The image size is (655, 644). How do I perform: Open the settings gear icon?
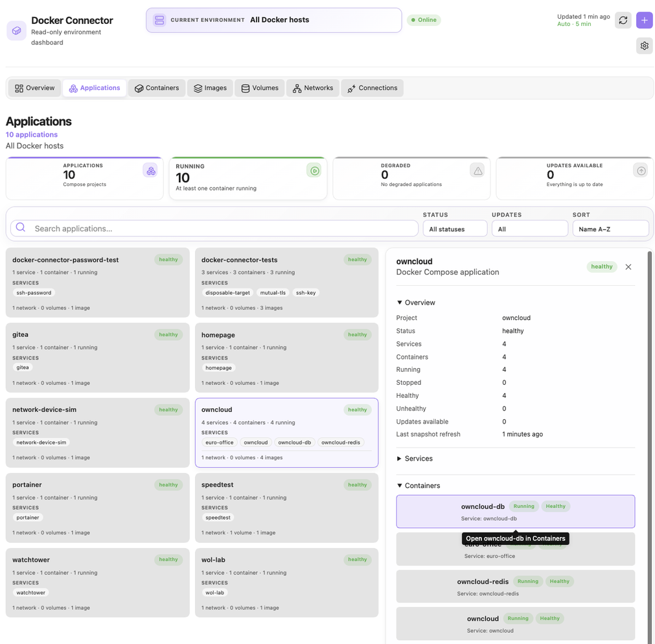coord(644,45)
